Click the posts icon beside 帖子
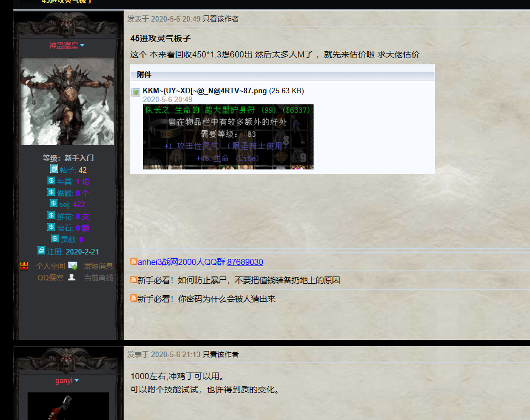530x420 pixels. click(x=54, y=169)
